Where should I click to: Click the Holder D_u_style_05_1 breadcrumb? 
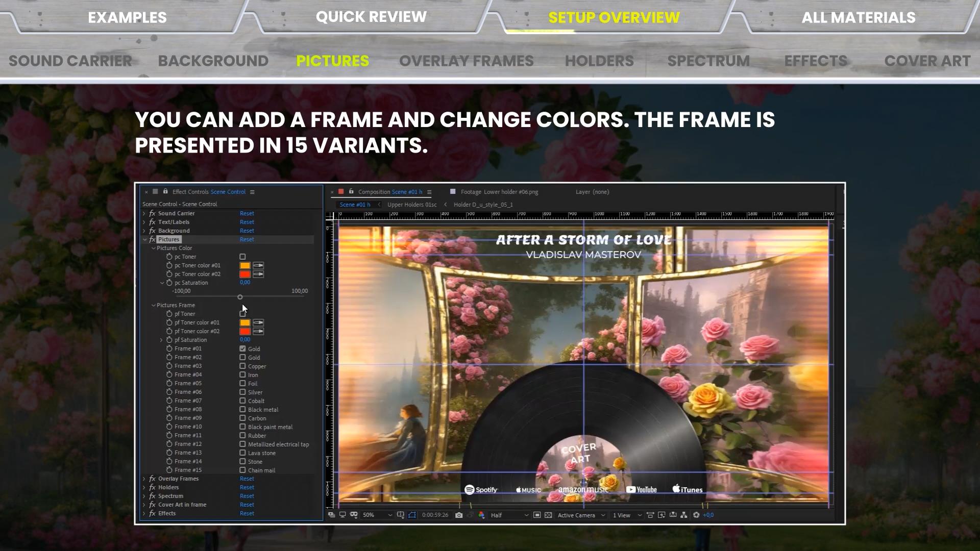click(483, 205)
